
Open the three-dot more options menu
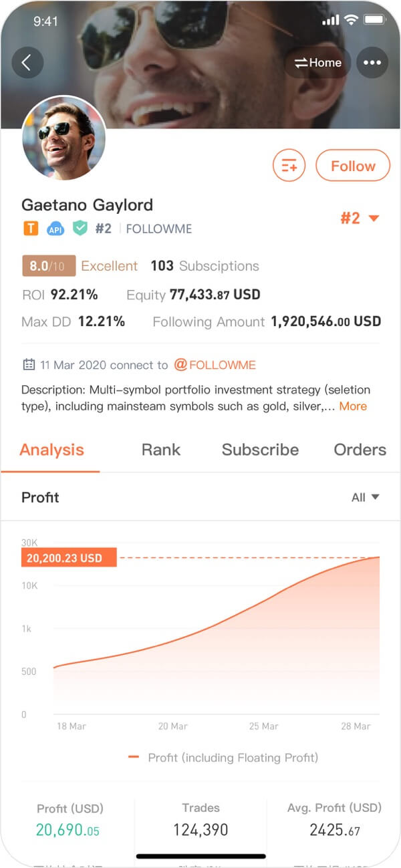point(372,63)
